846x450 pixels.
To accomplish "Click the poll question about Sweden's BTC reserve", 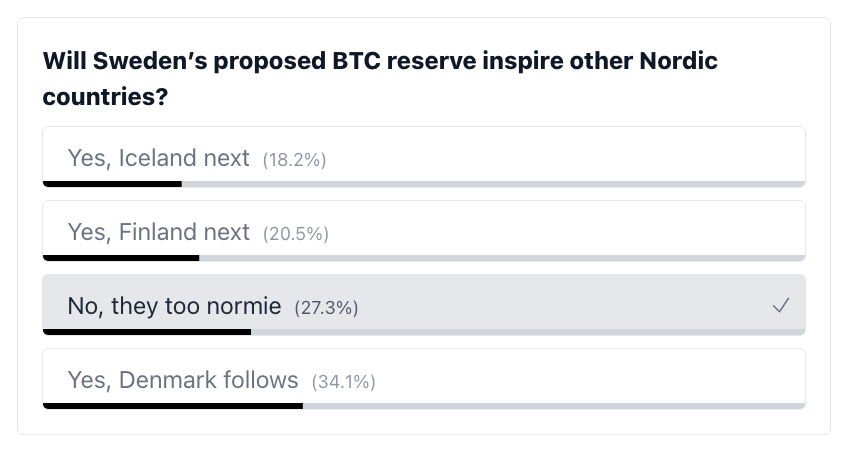I will [x=380, y=80].
